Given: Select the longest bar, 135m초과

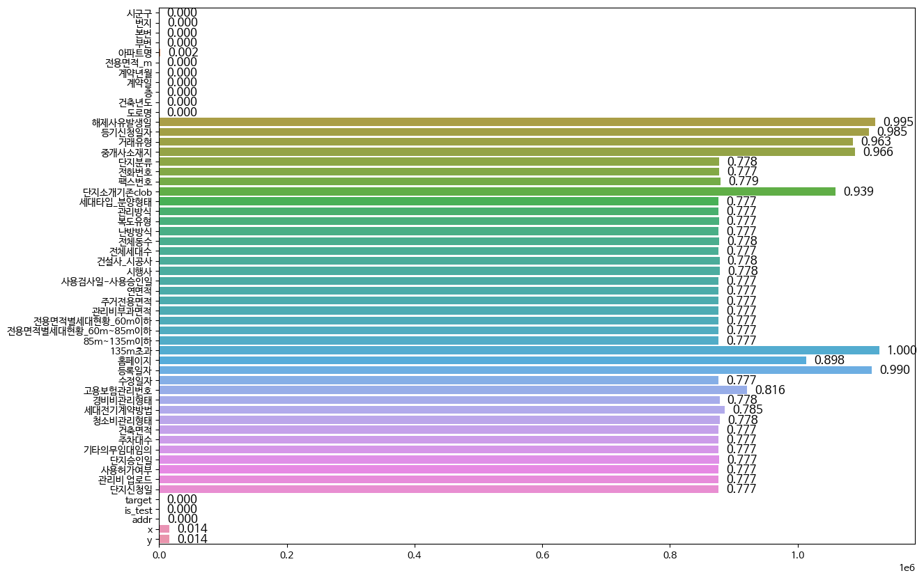Looking at the screenshot, I should tap(519, 350).
